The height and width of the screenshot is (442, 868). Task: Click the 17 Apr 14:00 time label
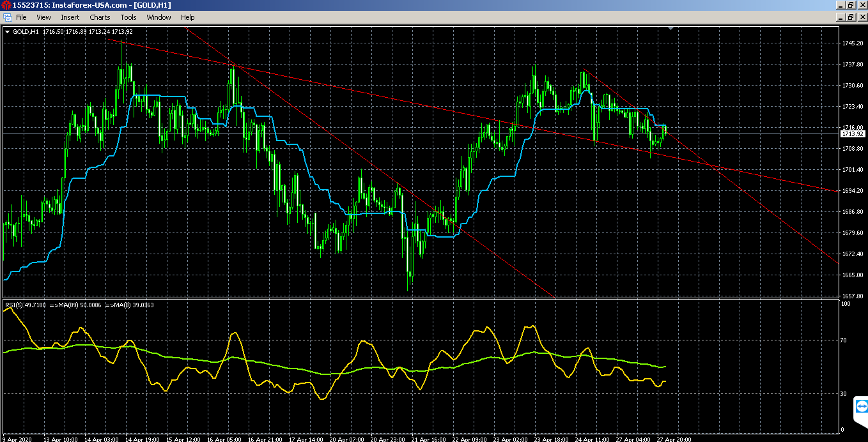click(307, 439)
